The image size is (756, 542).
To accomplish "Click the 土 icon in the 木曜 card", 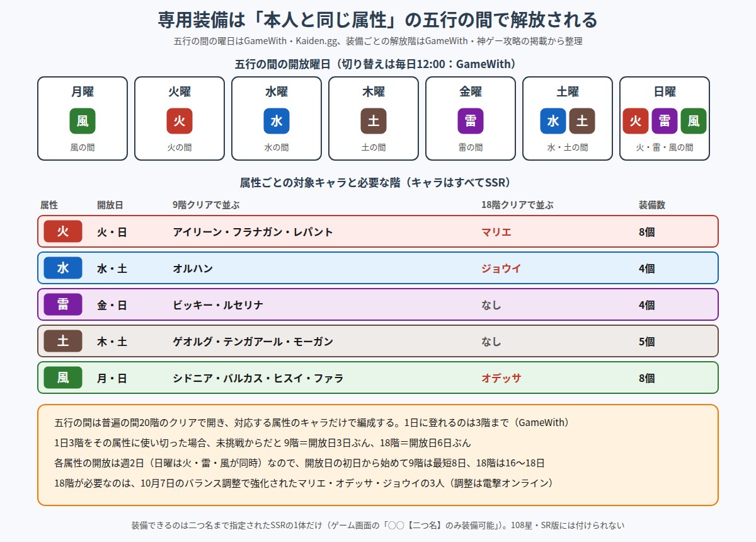I will point(374,121).
